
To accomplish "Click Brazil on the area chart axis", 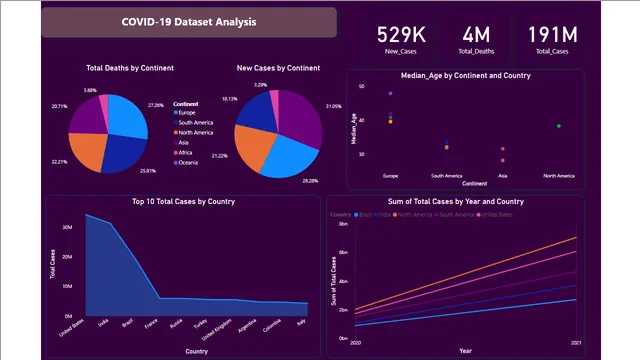I will 127,323.
